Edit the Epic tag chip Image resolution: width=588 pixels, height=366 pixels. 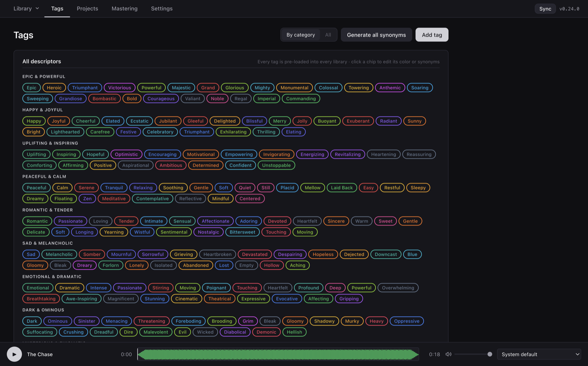click(x=32, y=88)
